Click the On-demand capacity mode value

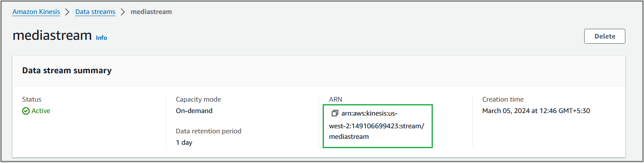(194, 111)
